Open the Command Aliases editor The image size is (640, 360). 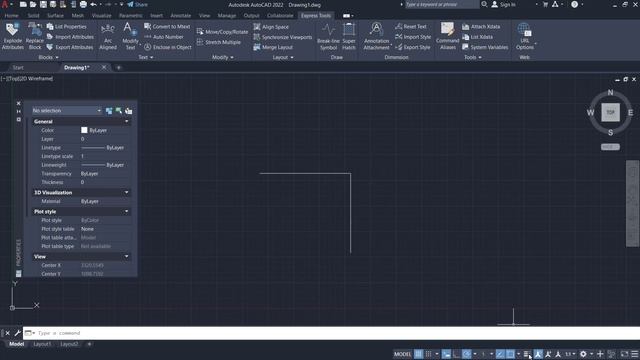447,36
